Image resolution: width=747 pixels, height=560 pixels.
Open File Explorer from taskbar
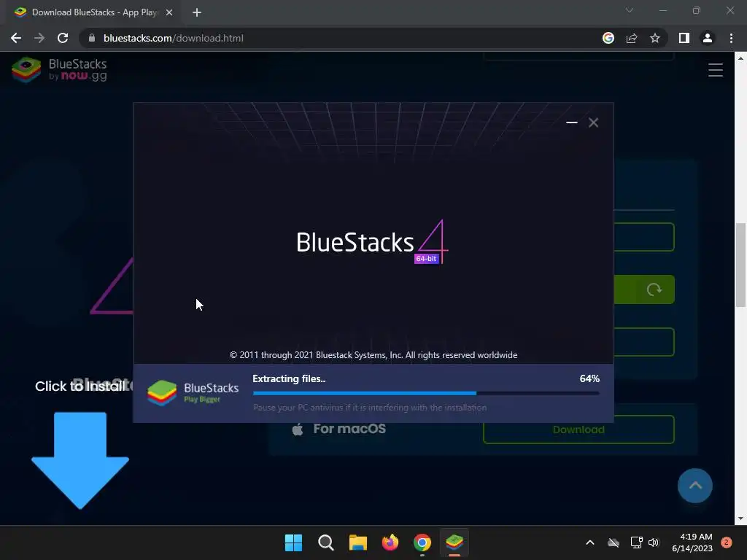[357, 542]
